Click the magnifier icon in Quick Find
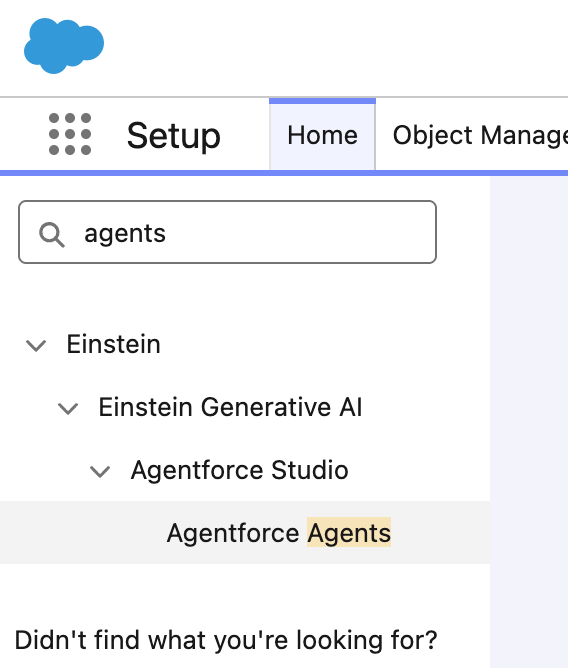This screenshot has width=568, height=668. coord(52,234)
